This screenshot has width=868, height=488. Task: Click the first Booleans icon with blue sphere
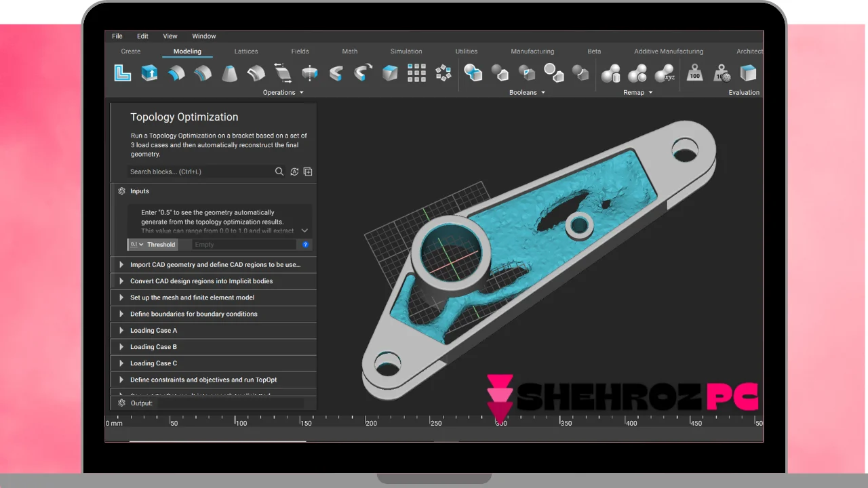point(473,73)
